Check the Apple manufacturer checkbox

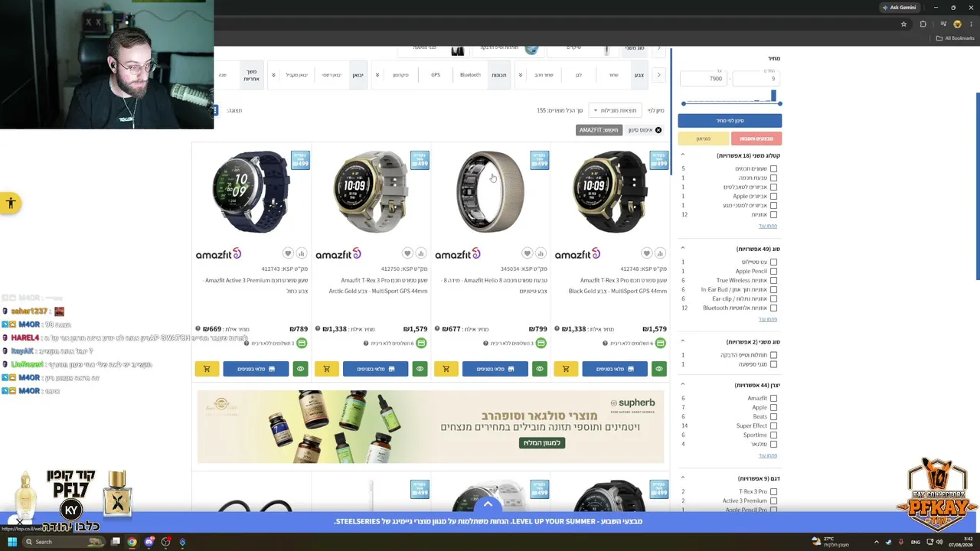pyautogui.click(x=773, y=407)
